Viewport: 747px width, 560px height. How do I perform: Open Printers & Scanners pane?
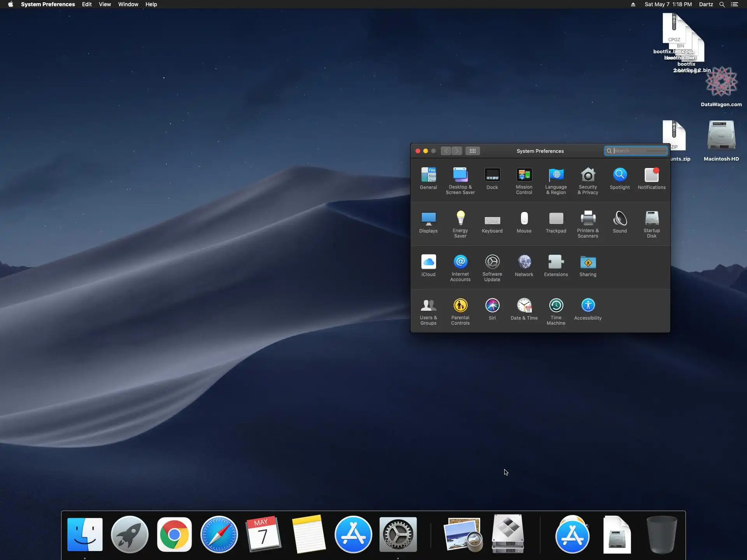pyautogui.click(x=587, y=219)
